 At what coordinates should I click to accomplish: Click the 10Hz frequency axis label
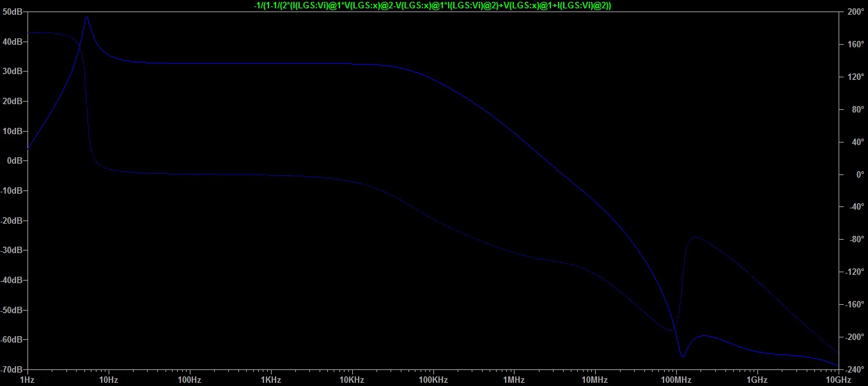click(x=109, y=380)
